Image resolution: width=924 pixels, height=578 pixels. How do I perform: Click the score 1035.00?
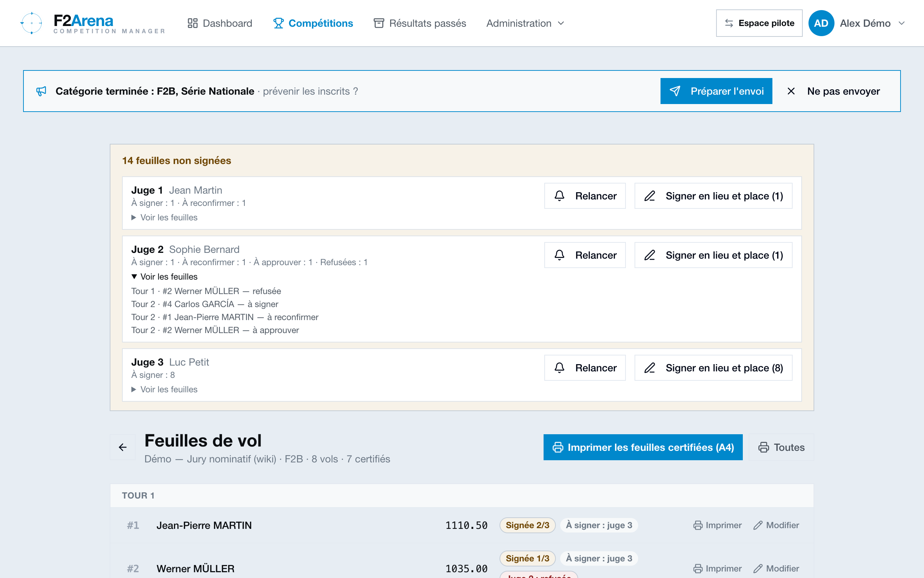pos(466,569)
